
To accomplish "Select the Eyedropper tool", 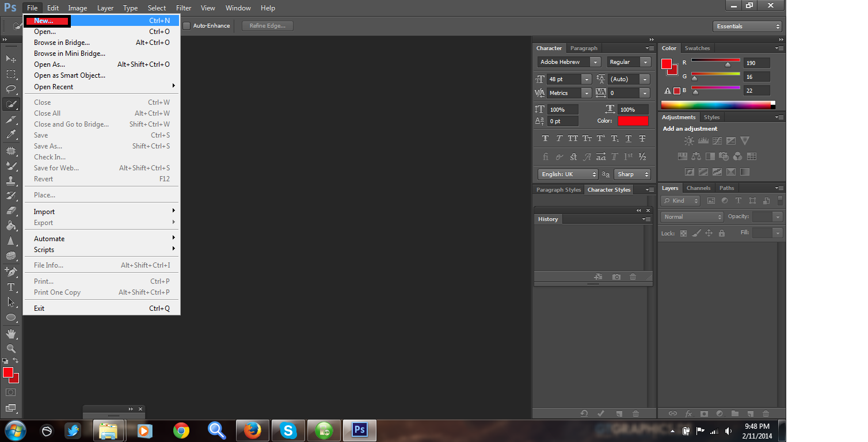I will coord(11,135).
